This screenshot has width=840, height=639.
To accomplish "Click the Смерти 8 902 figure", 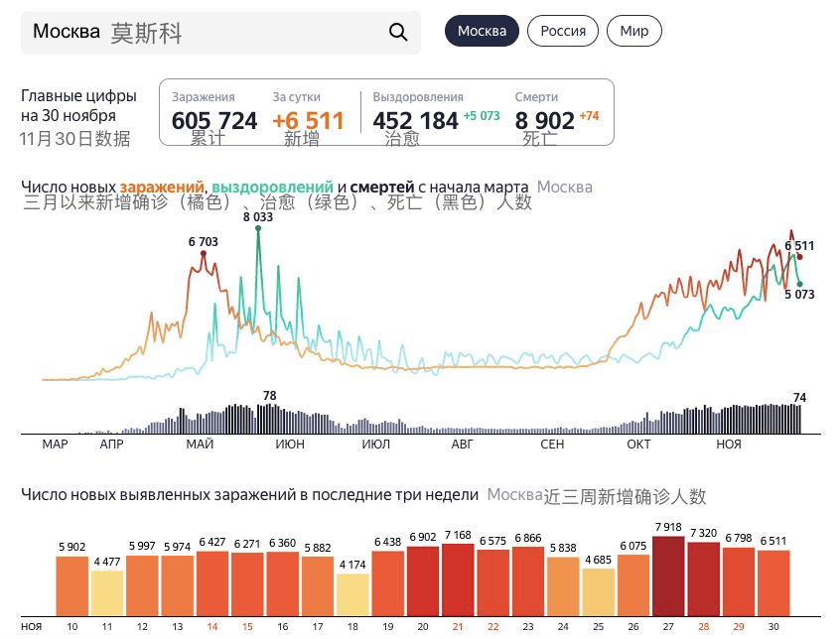I will [x=544, y=121].
